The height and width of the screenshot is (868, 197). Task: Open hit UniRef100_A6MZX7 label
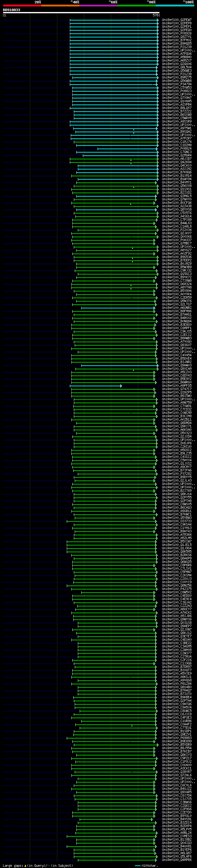(x=177, y=61)
